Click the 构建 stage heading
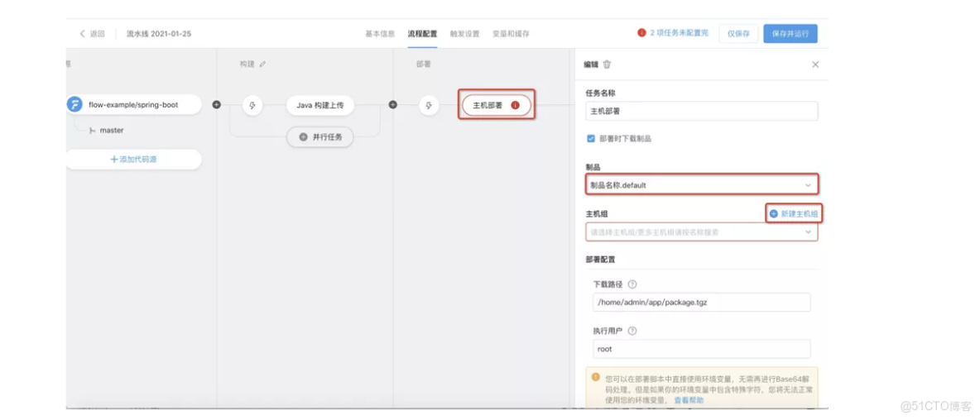The image size is (980, 420). coord(247,64)
